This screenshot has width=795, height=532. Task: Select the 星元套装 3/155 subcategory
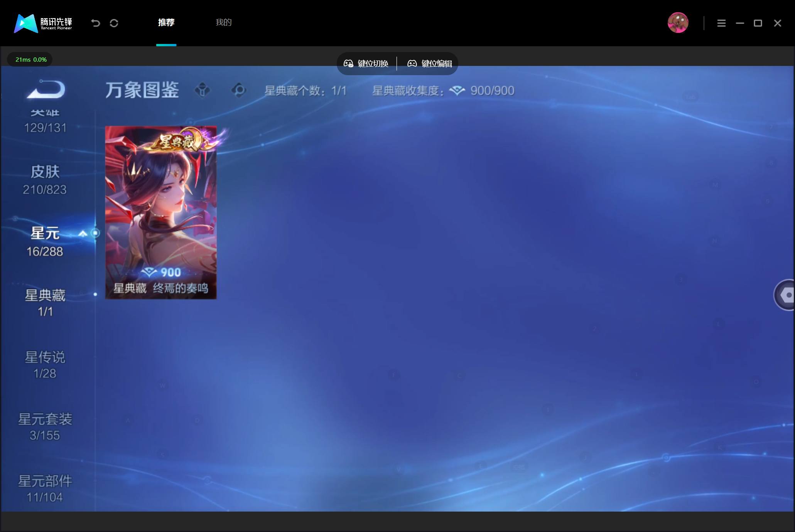[45, 427]
